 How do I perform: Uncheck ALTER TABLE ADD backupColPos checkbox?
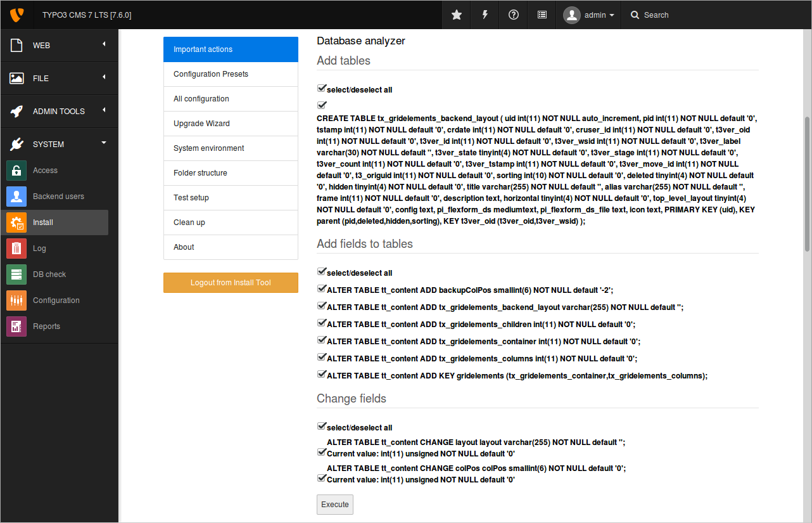click(322, 289)
